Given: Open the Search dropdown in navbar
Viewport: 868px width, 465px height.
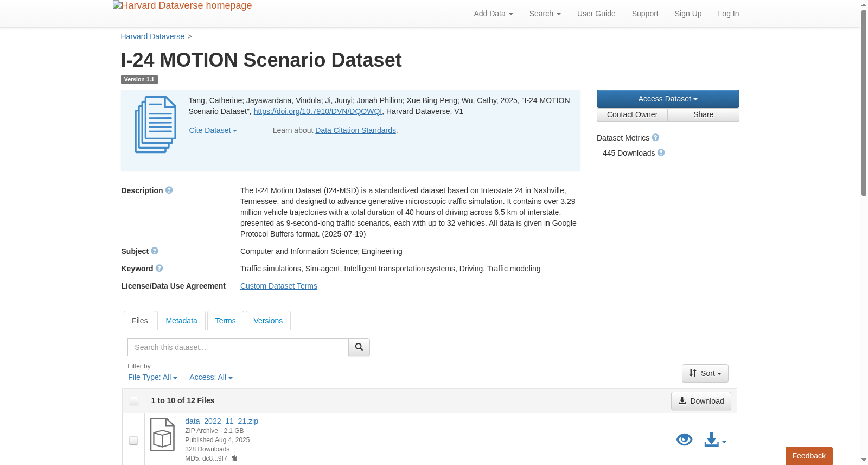Looking at the screenshot, I should click(x=545, y=14).
